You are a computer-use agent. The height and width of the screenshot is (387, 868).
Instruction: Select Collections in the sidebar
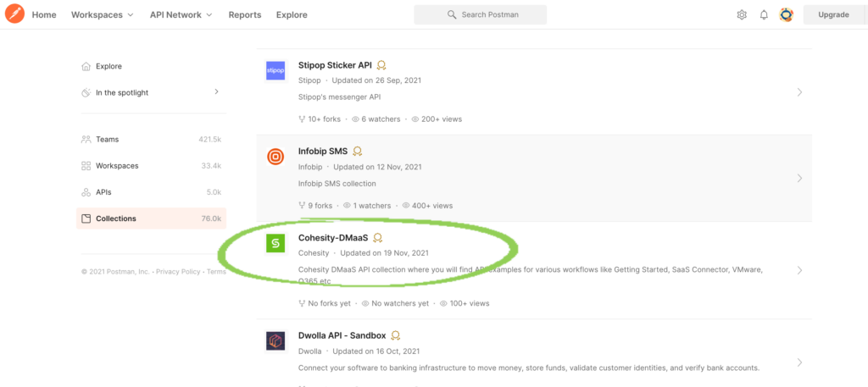coord(116,218)
